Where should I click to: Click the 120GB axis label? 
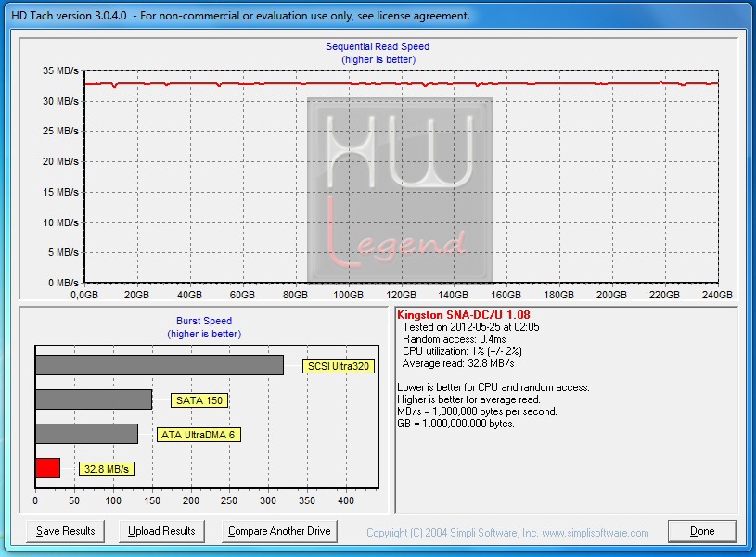401,295
